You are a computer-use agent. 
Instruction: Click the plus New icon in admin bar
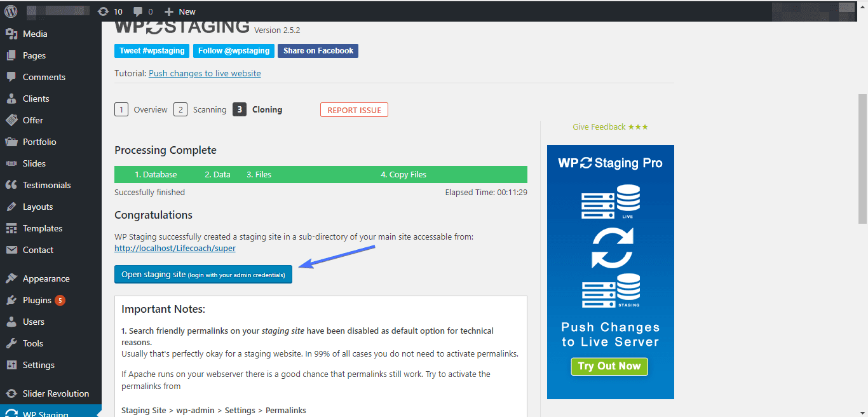point(180,11)
